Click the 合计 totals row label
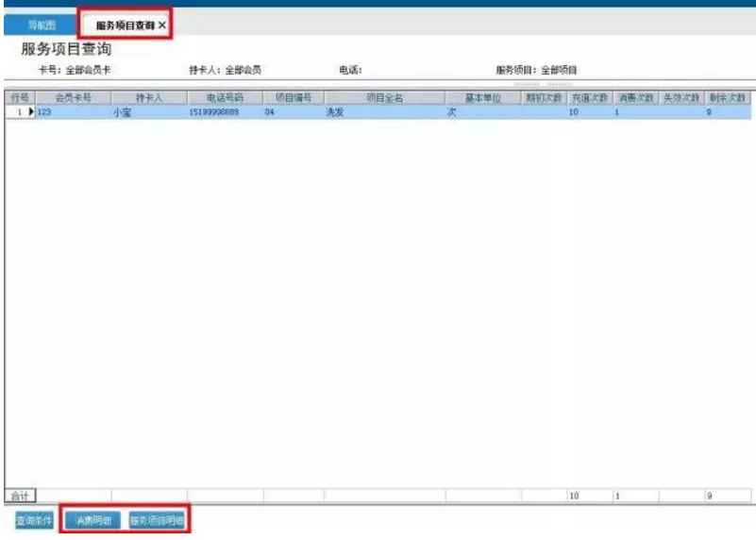This screenshot has width=756, height=540. (x=20, y=496)
